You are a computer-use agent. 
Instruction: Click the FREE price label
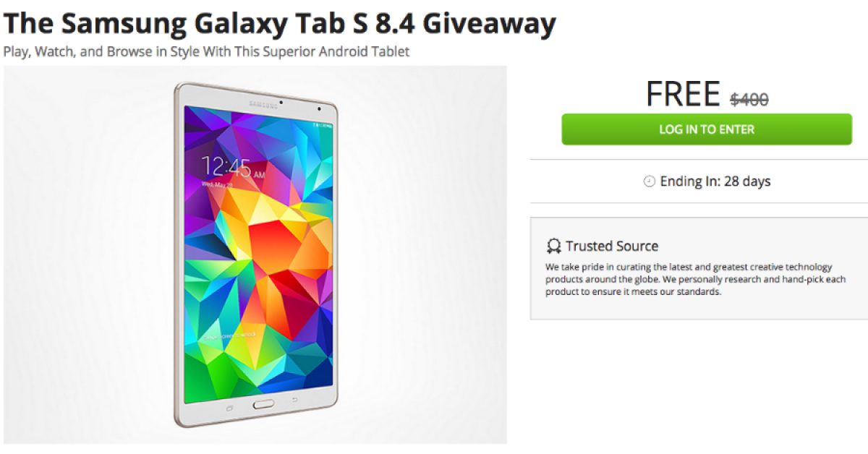coord(683,94)
